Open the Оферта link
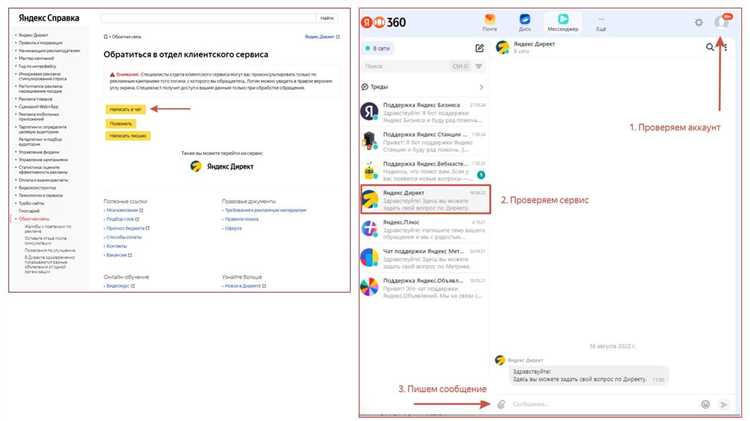This screenshot has width=750, height=421. click(232, 228)
